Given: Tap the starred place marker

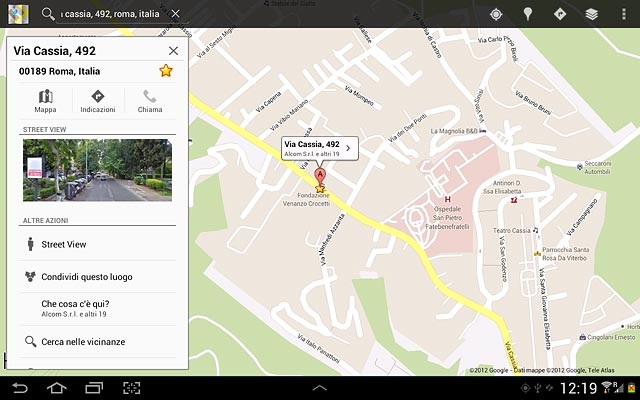Looking at the screenshot, I should [320, 189].
